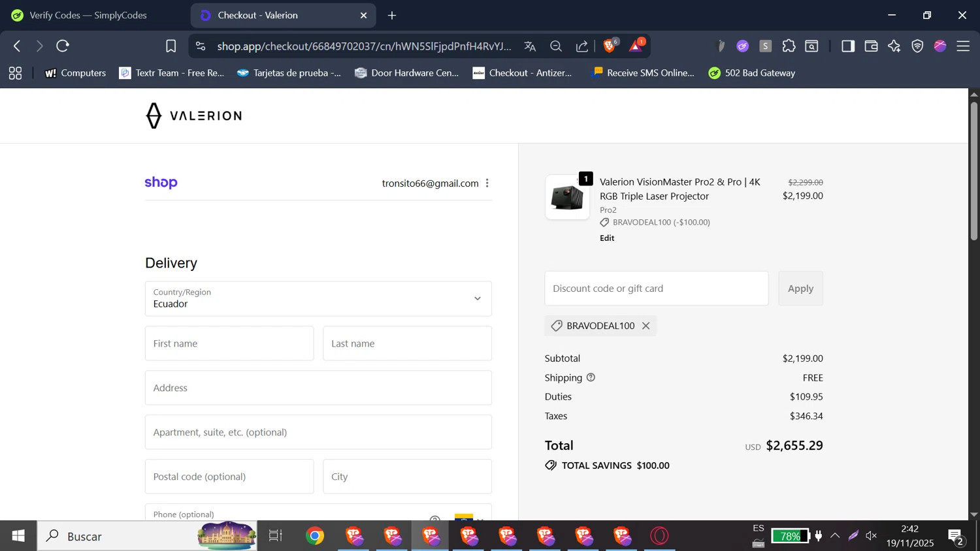The image size is (980, 551).
Task: Click the translate page icon
Action: (x=530, y=46)
